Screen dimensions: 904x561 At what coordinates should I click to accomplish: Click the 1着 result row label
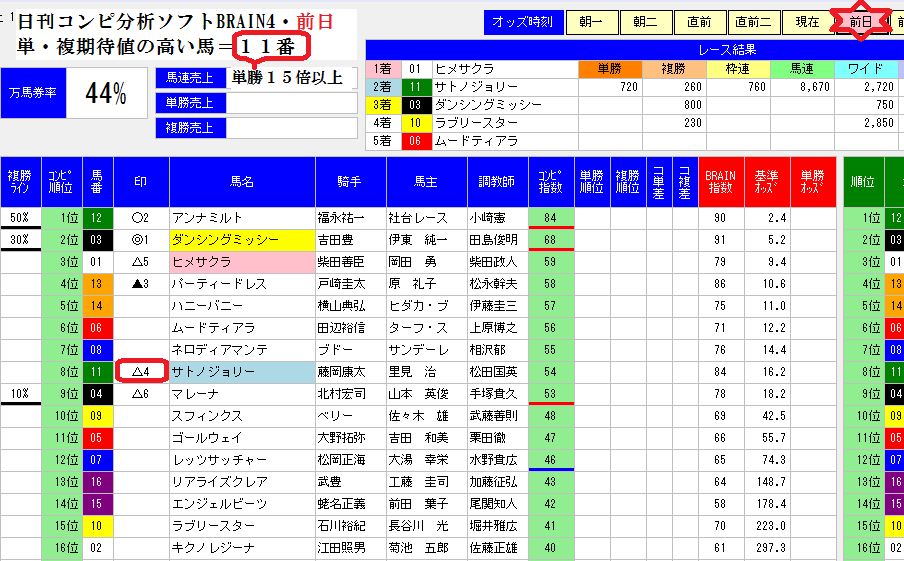[x=383, y=69]
